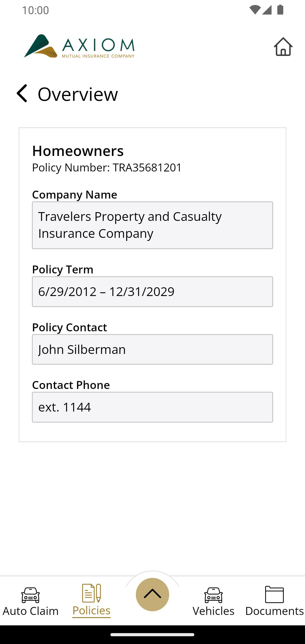Tap the Policies document icon
Screen dimensions: 305x644
click(x=91, y=593)
